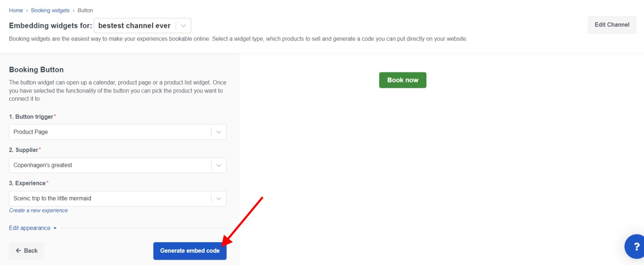Open the bestest channel ever dropdown
This screenshot has height=265, width=644.
(x=138, y=25)
